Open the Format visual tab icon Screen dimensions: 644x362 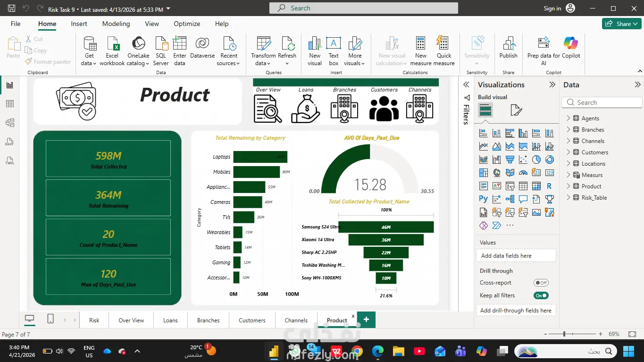pos(516,110)
